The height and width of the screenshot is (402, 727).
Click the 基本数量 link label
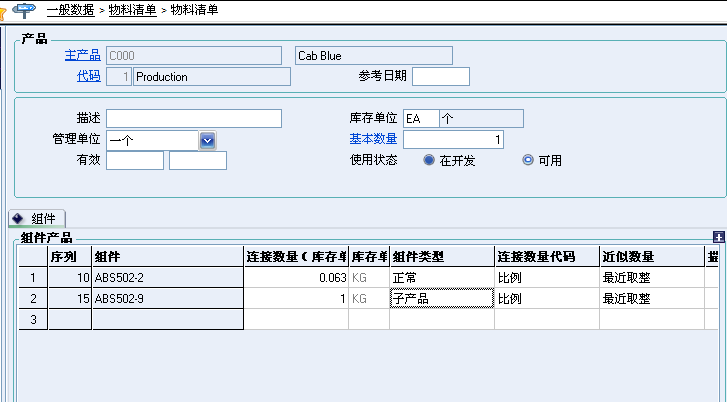tap(372, 139)
